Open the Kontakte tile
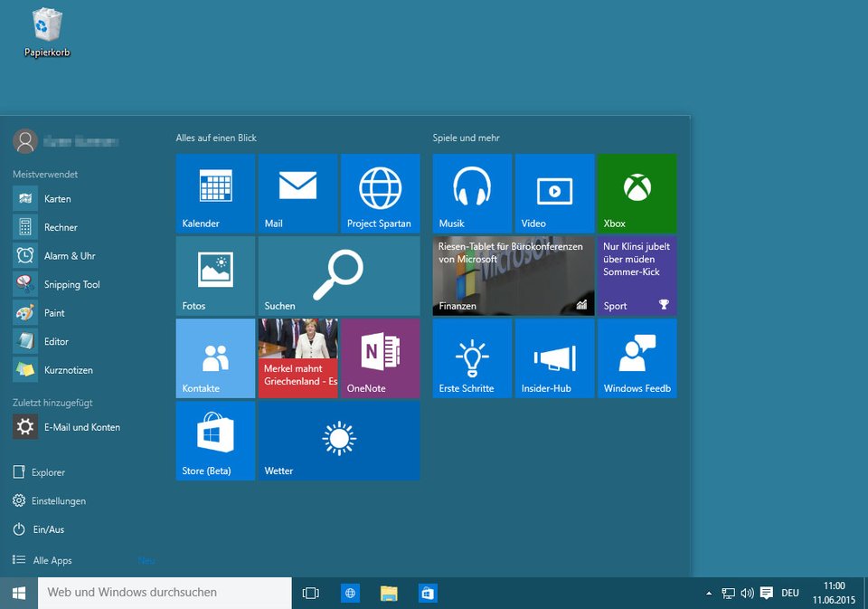This screenshot has height=609, width=868. (x=215, y=358)
